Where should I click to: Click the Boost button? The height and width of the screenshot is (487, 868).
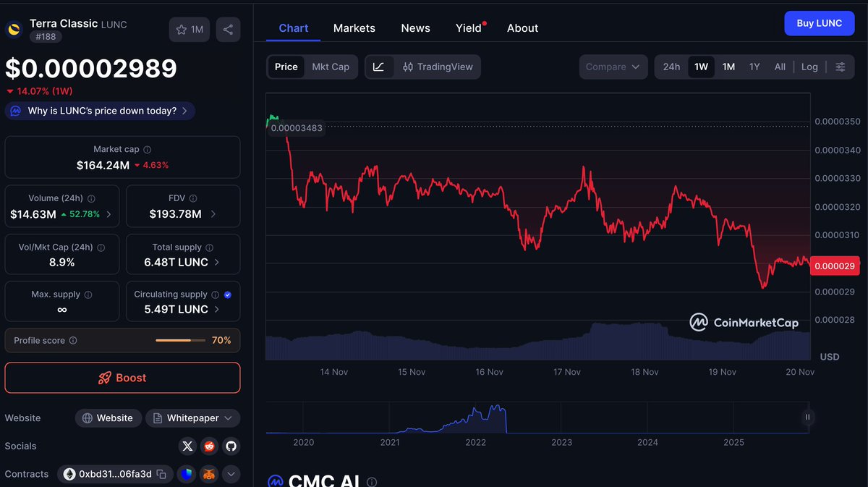[122, 378]
